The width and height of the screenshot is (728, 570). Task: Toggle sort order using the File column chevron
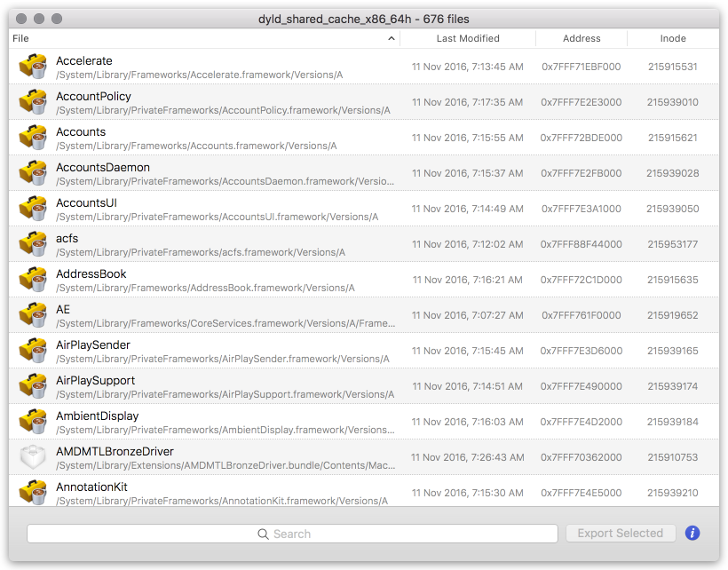(x=391, y=39)
